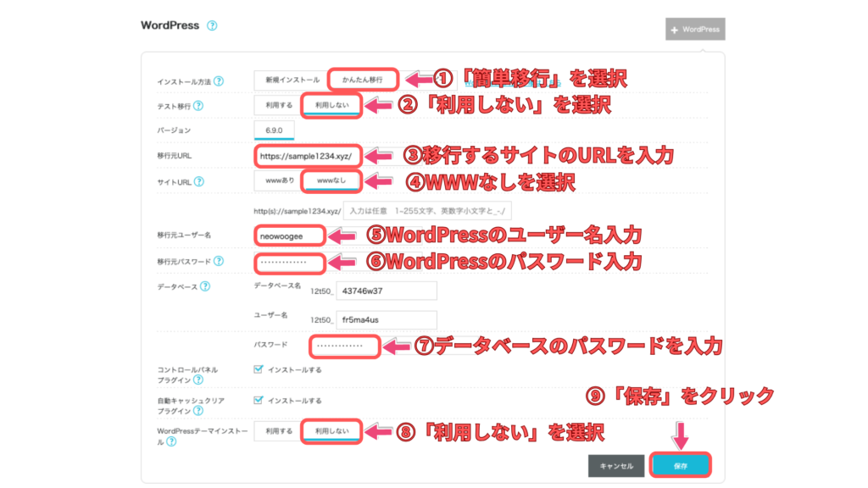The image size is (868, 488).
Task: Open the 移行元パスワード help icon
Action: click(219, 262)
